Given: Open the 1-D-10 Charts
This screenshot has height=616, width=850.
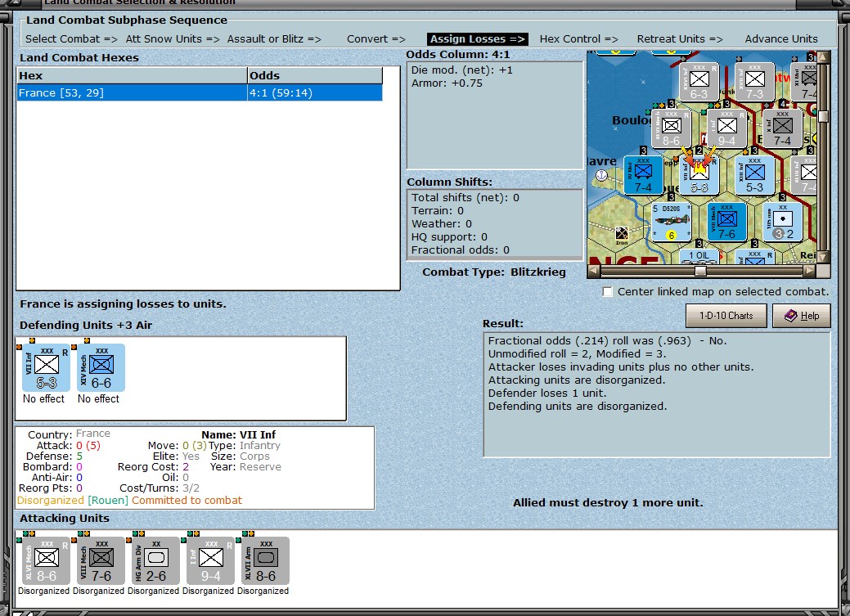Looking at the screenshot, I should tap(726, 316).
